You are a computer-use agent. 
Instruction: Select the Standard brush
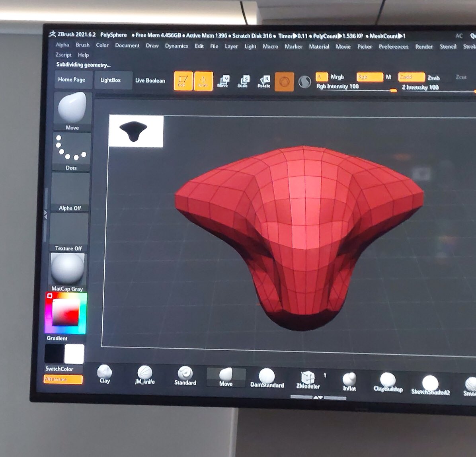(185, 376)
